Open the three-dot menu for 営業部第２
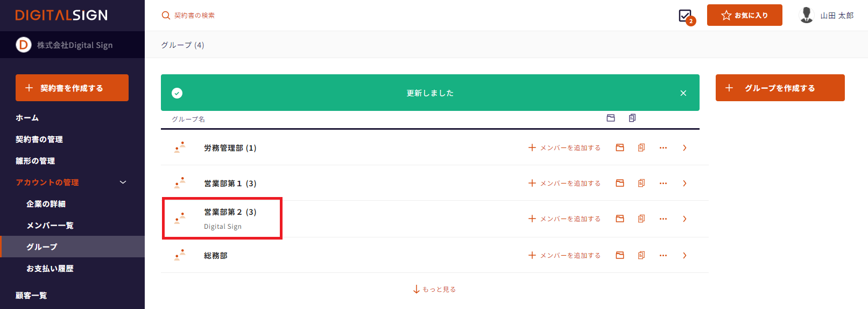This screenshot has height=309, width=868. click(663, 219)
